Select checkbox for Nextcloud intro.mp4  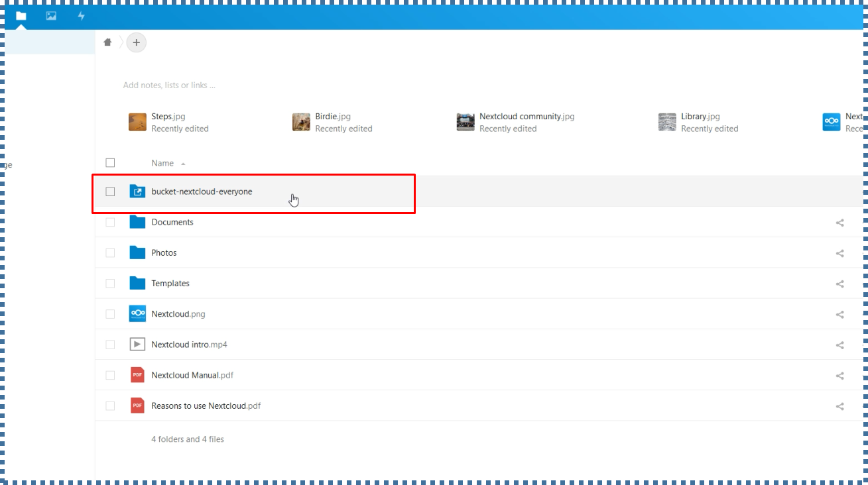click(110, 345)
